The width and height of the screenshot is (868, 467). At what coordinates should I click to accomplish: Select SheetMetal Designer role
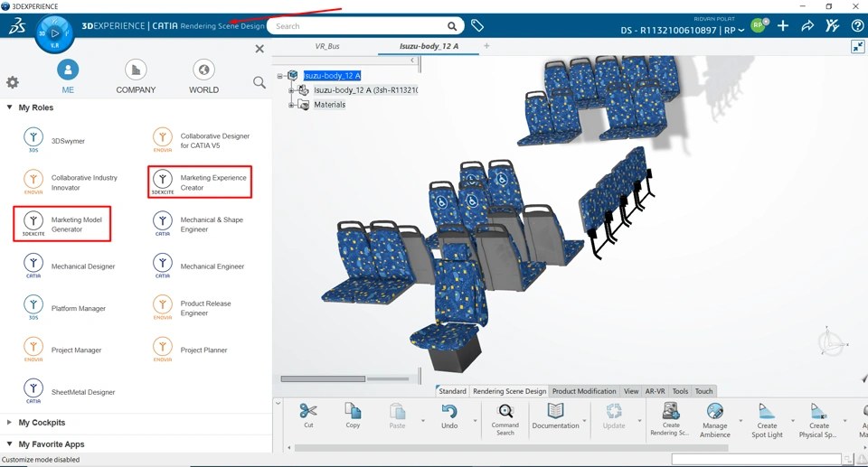pyautogui.click(x=70, y=392)
